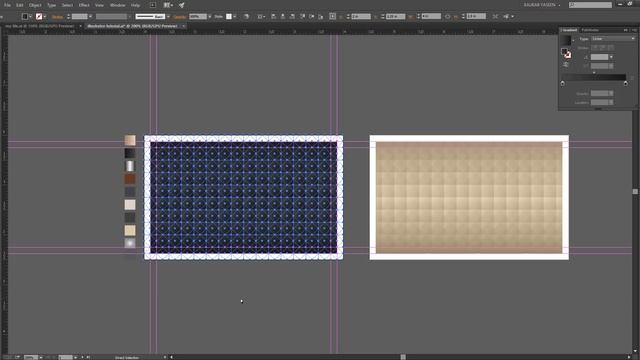Open the arrange documents dropdown
Viewport: 640px width, 360px height.
(169, 5)
